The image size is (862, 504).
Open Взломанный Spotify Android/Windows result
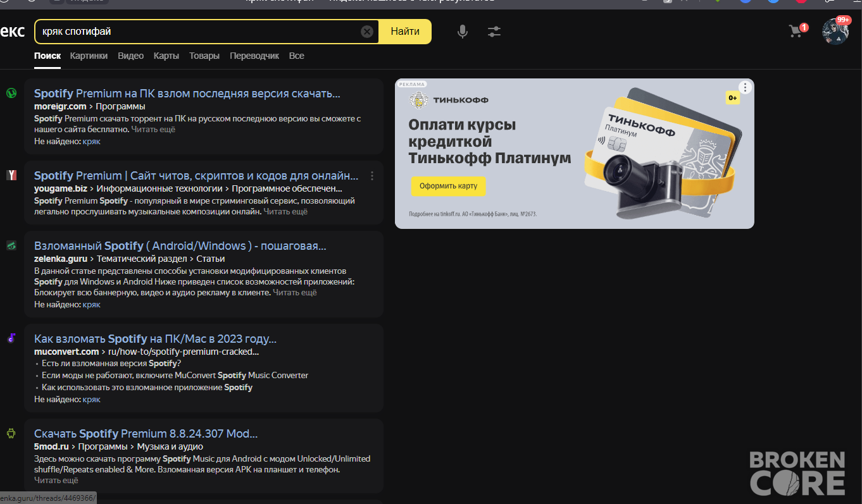click(x=180, y=245)
